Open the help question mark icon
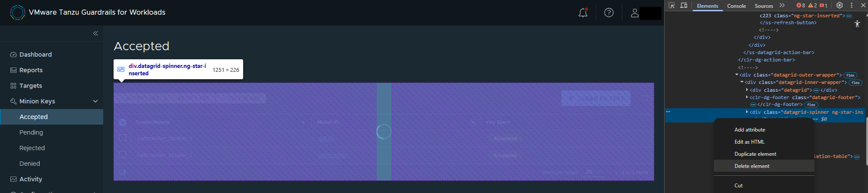The width and height of the screenshot is (868, 193). (x=609, y=13)
